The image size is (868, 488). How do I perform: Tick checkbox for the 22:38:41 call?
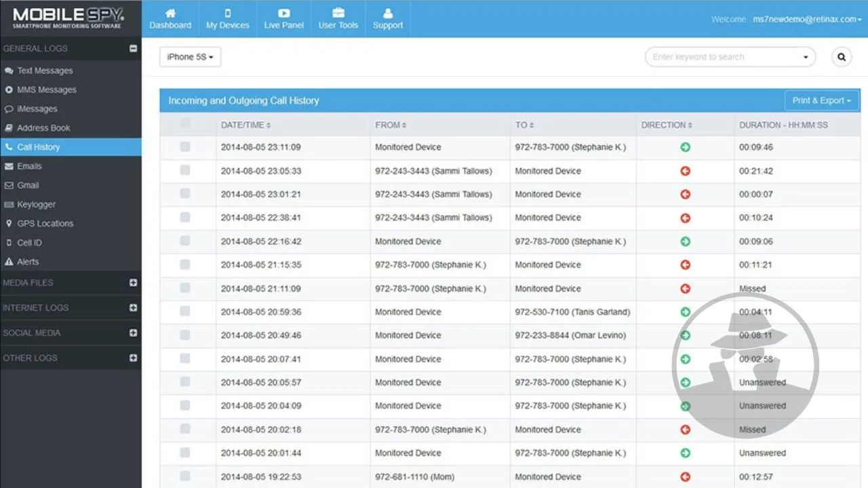pos(185,217)
